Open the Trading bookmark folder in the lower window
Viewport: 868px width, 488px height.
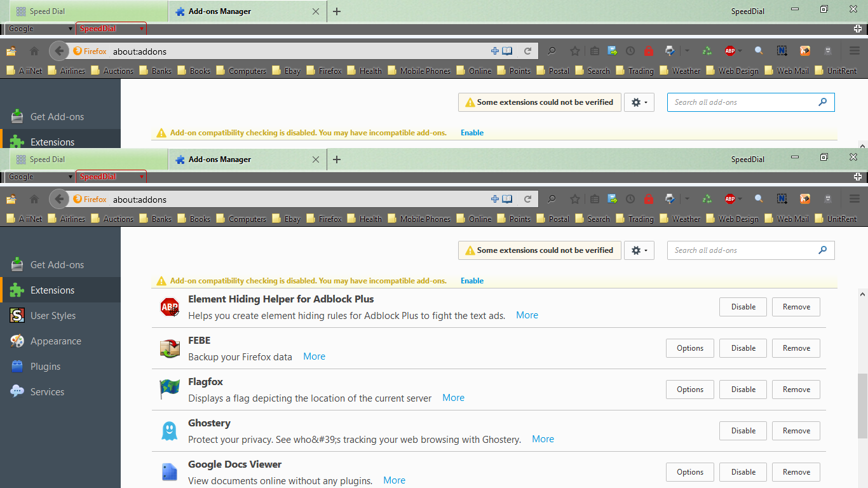point(634,219)
